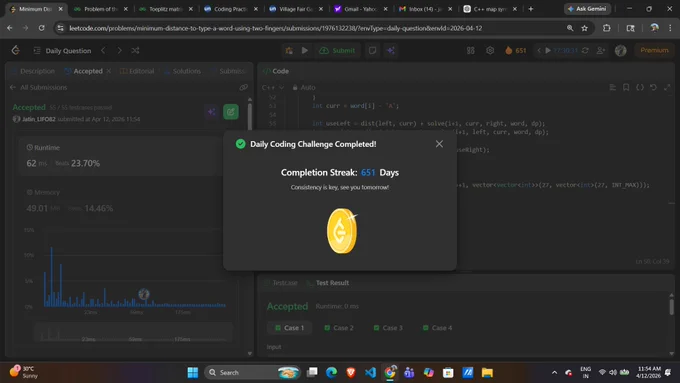Open browser extensions puzzle icon
The height and width of the screenshot is (383, 680).
pyautogui.click(x=606, y=28)
